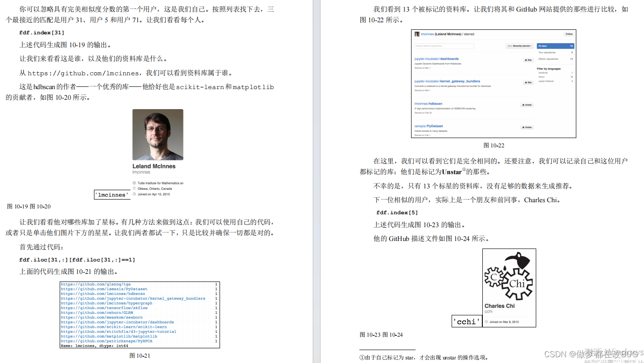Screen dimensions: 644x363
Task: Click the small lmcinnes avatar in the starred header
Action: [417, 34]
